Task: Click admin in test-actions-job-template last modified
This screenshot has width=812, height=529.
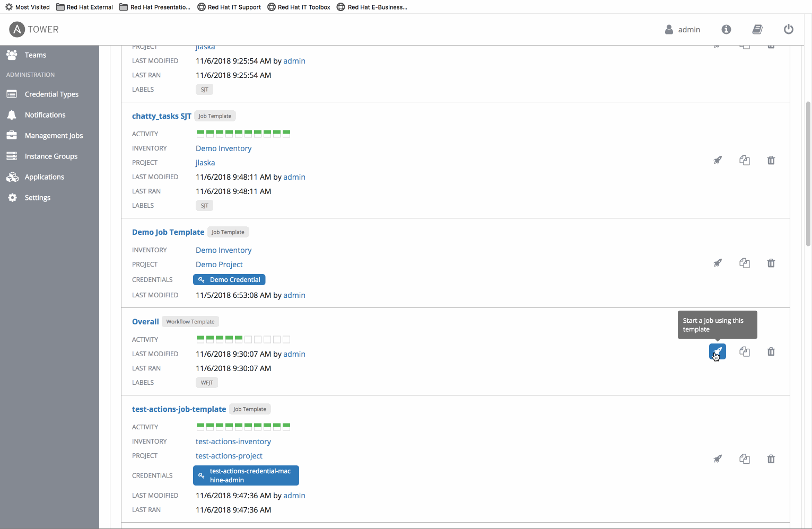Action: 294,496
